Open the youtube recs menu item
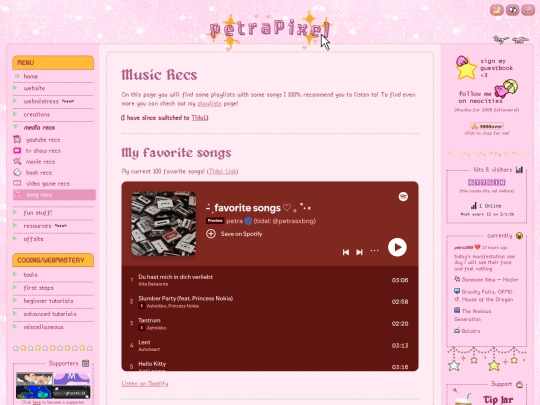Screen dimensions: 540x405 click(43, 140)
